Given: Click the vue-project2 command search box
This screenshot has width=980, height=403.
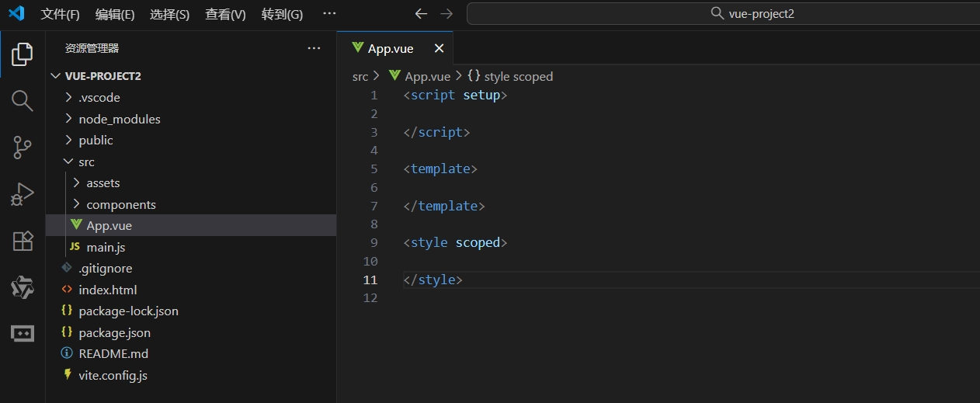Looking at the screenshot, I should (722, 14).
